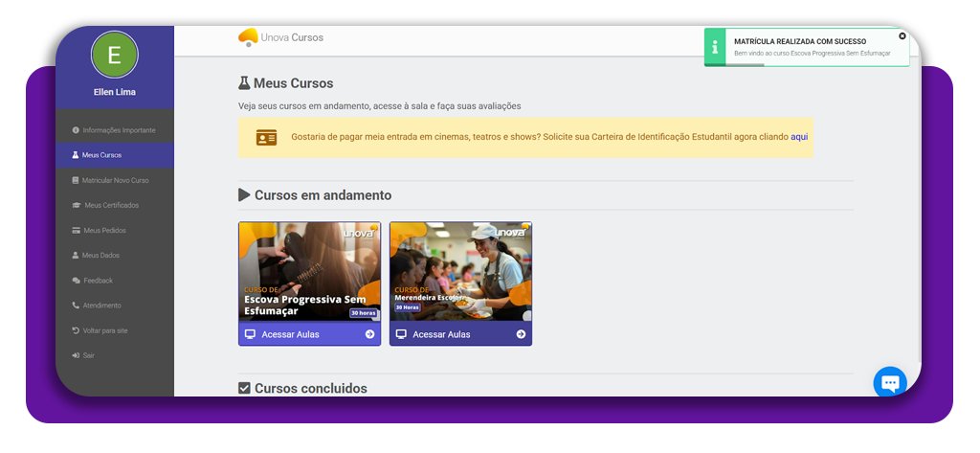Select Meus Cursos in sidebar

pyautogui.click(x=101, y=155)
